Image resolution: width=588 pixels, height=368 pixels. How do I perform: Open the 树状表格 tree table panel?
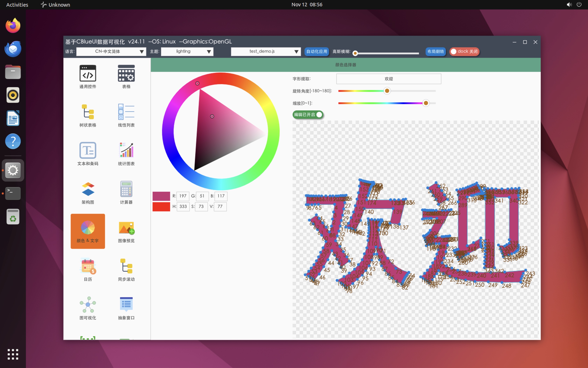pyautogui.click(x=88, y=115)
